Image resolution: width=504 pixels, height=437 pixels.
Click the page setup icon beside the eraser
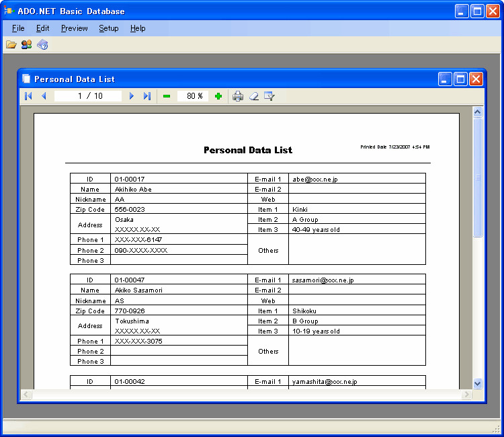click(269, 96)
